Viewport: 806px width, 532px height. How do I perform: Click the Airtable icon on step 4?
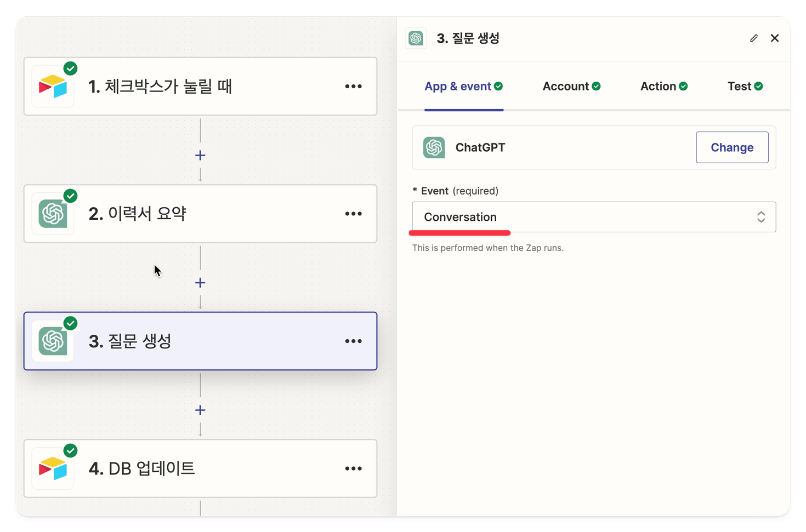[x=53, y=468]
